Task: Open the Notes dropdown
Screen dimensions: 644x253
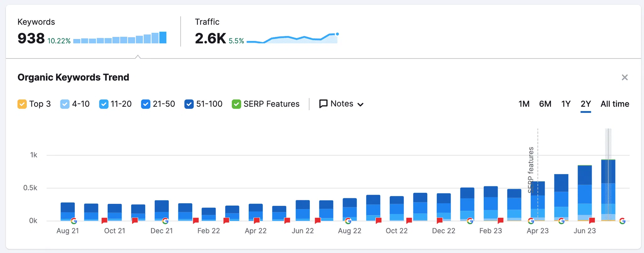Action: pos(341,104)
